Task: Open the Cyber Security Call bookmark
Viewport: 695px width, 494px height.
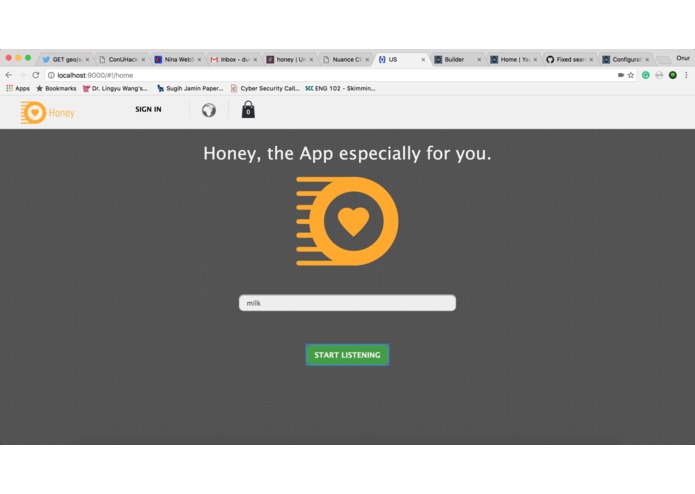Action: click(x=265, y=89)
